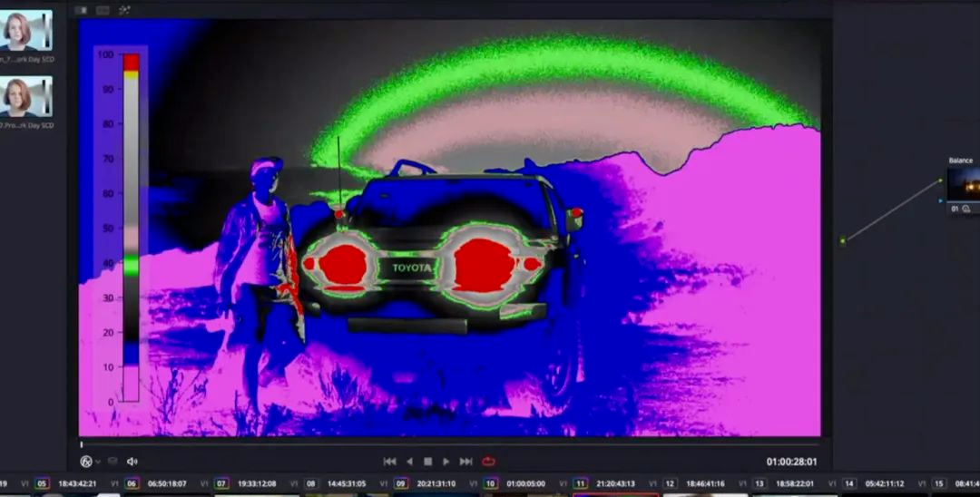Click clip timecode 19:33:12:08
Viewport: 980px width, 497px height.
pos(257,484)
